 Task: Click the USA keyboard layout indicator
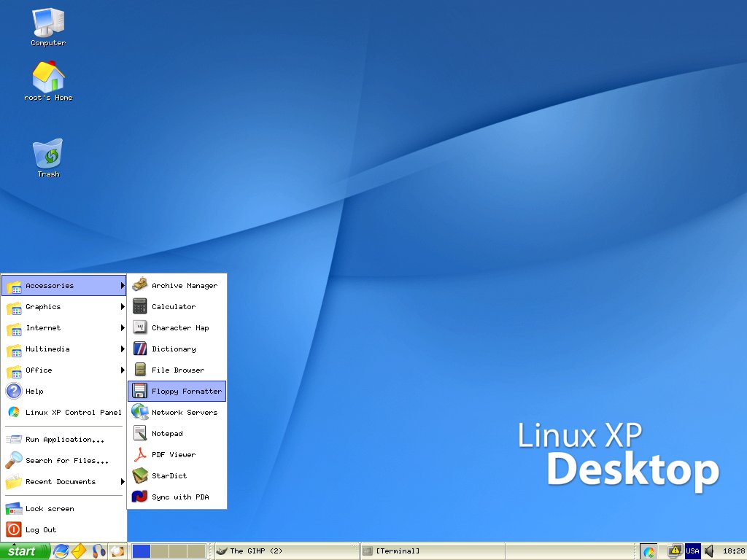tap(692, 551)
